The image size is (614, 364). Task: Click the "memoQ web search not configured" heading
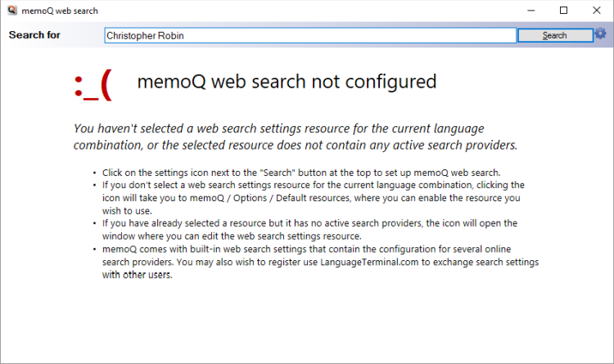click(x=287, y=82)
